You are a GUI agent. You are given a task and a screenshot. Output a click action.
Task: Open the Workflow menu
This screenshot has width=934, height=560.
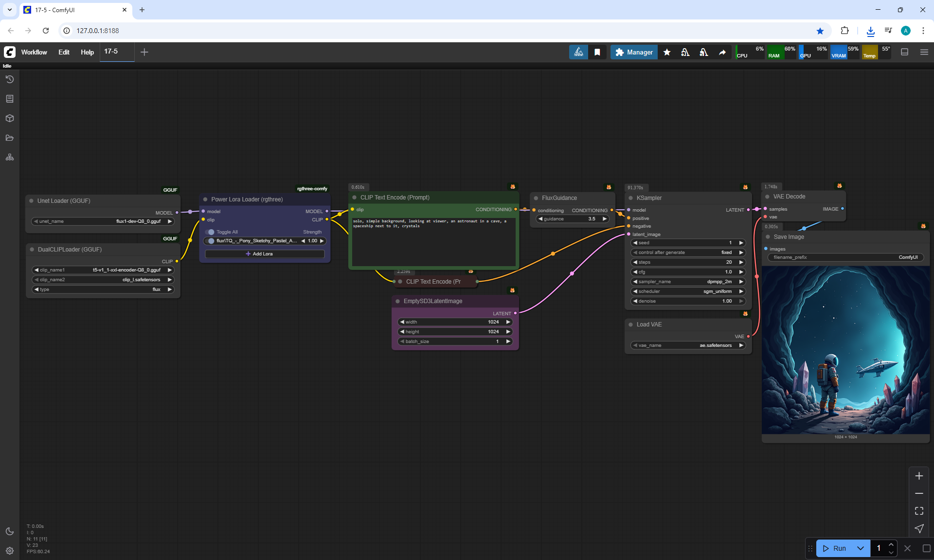(x=34, y=52)
